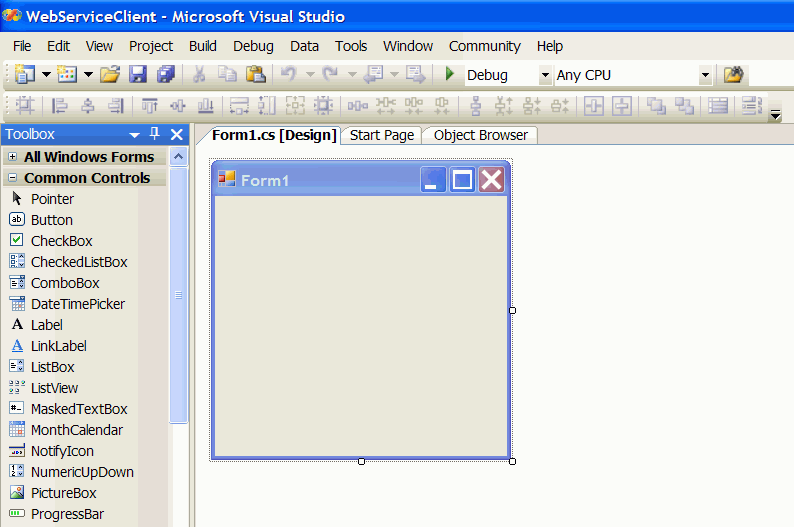The image size is (794, 527).
Task: Click the Center Horizontally layout icon
Action: [x=594, y=106]
